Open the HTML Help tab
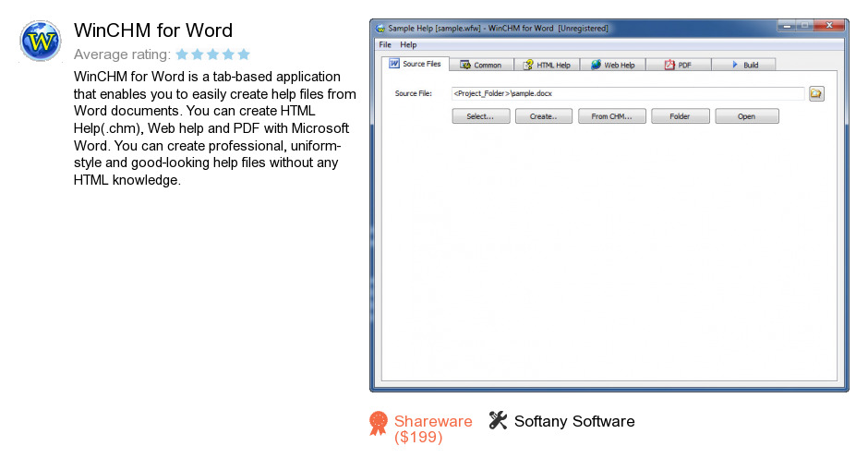Image resolution: width=868 pixels, height=470 pixels. [x=547, y=65]
